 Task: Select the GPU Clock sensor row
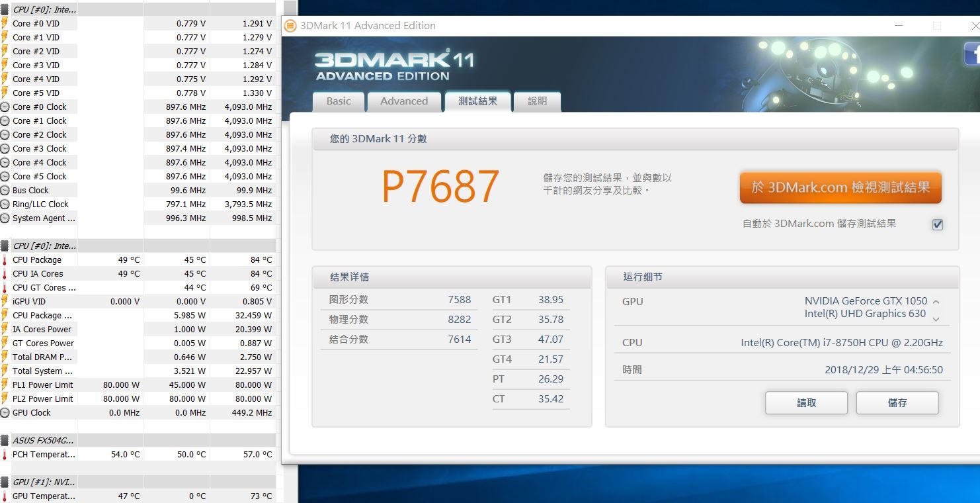pyautogui.click(x=138, y=412)
